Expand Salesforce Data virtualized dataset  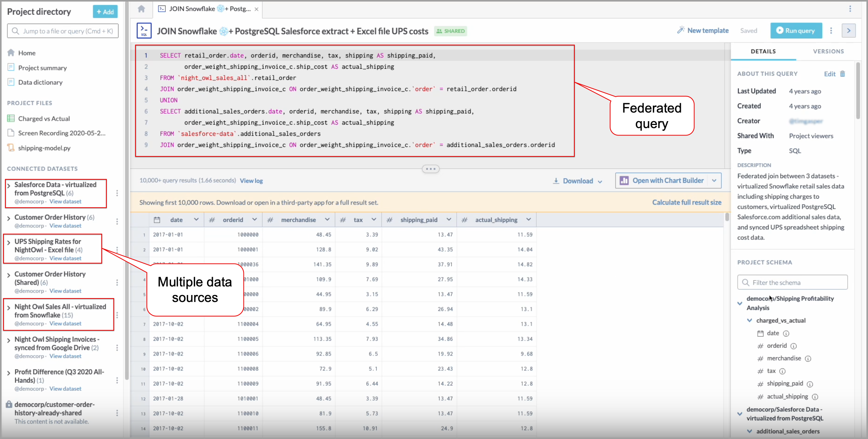[x=9, y=186]
